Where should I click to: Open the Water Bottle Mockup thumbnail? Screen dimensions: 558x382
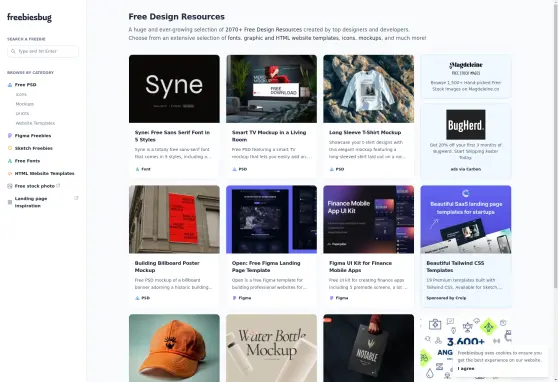click(x=272, y=348)
